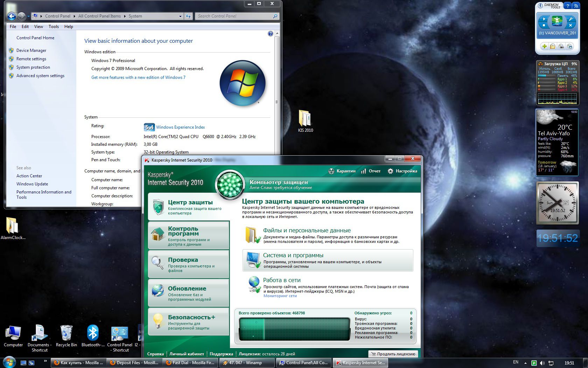Image resolution: width=588 pixels, height=368 pixels.
Task: Open System protection link
Action: (33, 67)
